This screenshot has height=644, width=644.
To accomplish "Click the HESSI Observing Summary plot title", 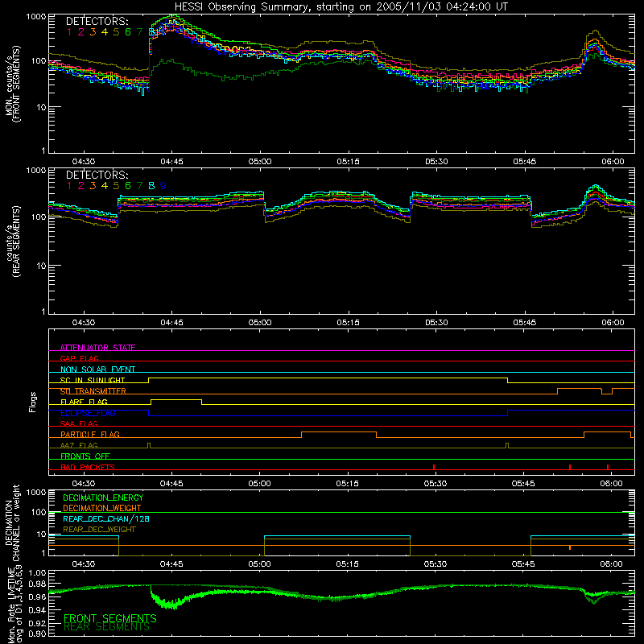I will click(x=341, y=7).
